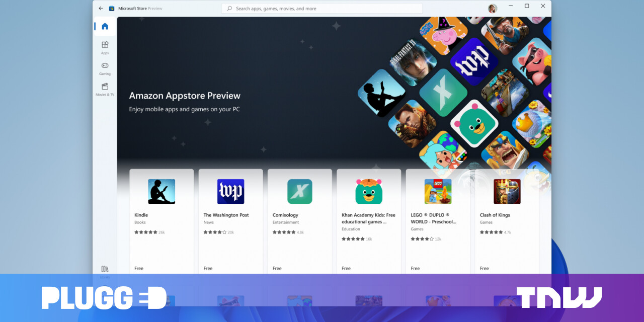The image size is (644, 322).
Task: Click Khan Academy Kids' 16k star rating
Action: [357, 239]
